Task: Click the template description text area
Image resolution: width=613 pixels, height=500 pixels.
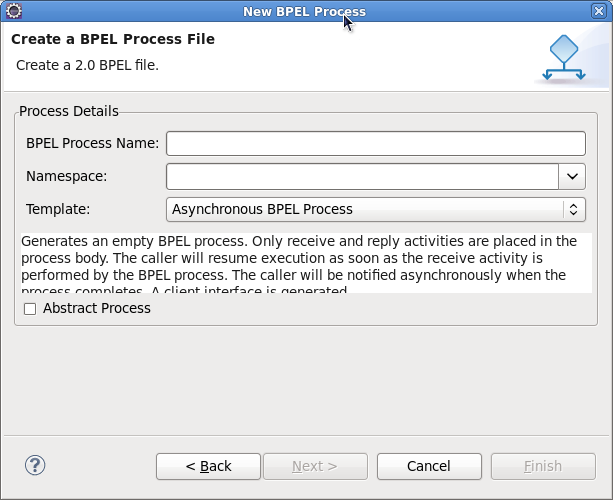Action: point(306,263)
